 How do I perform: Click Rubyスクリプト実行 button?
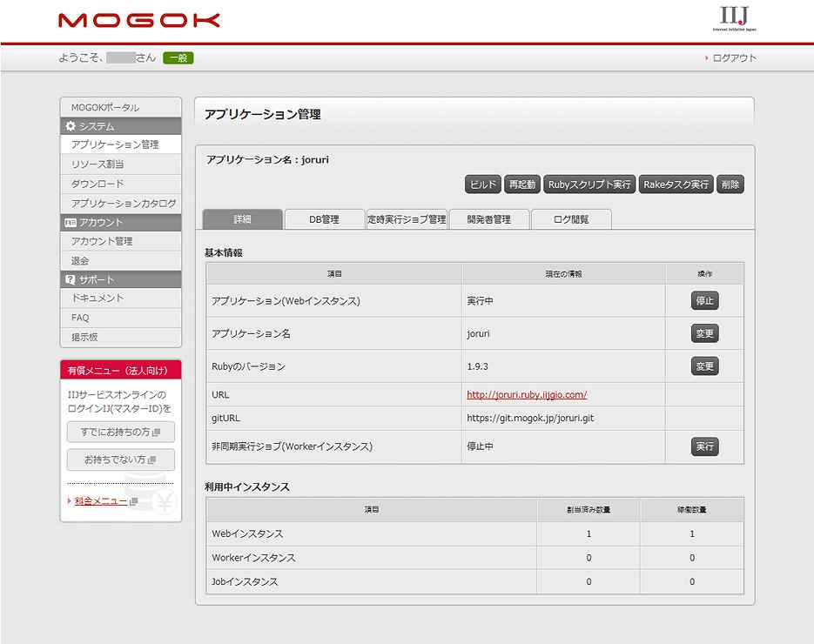pos(589,184)
